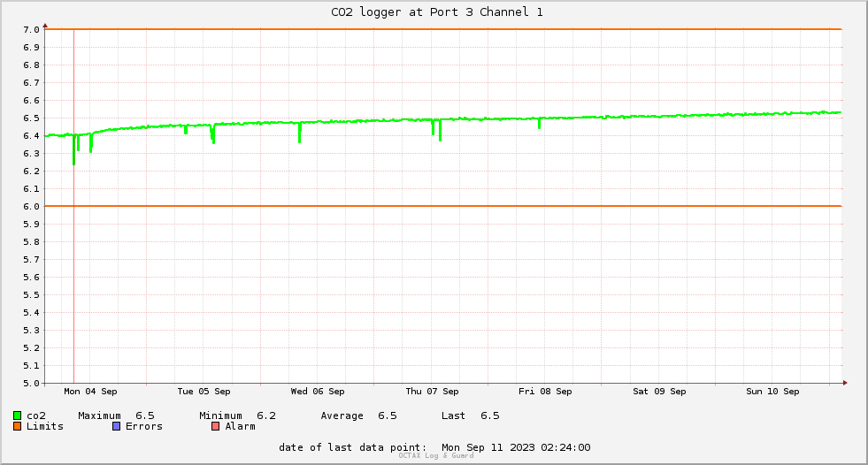Click the Sat 09 Sep axis label
The image size is (868, 465).
pos(659,392)
